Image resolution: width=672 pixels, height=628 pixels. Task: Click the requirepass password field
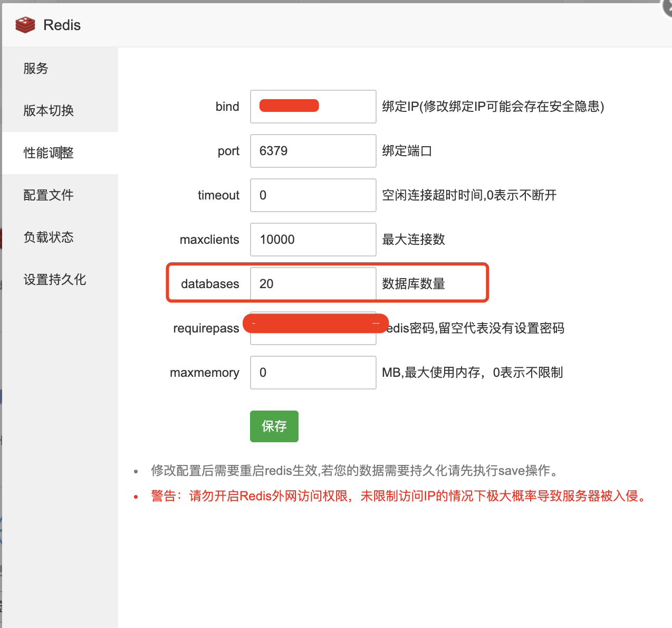click(313, 328)
